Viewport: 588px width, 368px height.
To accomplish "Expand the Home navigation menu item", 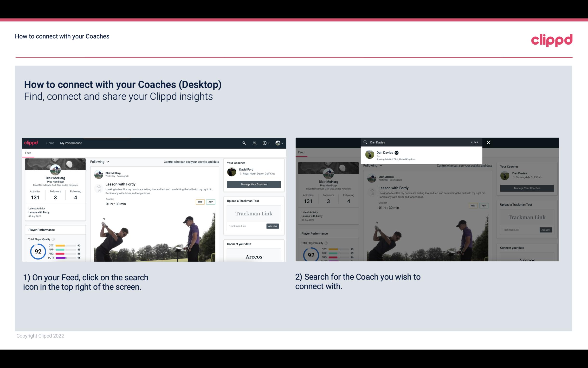I will (50, 143).
